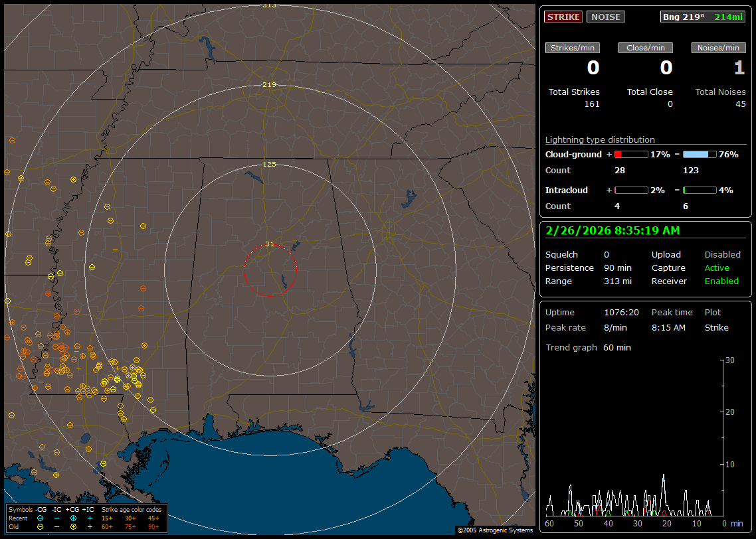This screenshot has height=539, width=756.
Task: Click the bearing and distance readout box
Action: click(x=702, y=17)
